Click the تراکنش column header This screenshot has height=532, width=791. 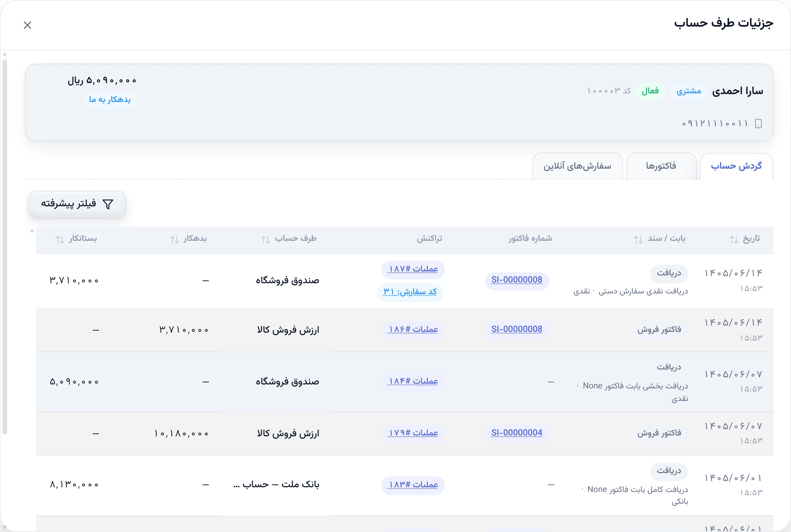pos(429,239)
